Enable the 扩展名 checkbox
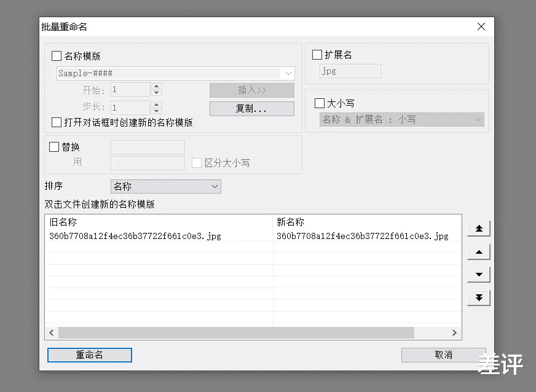 click(x=317, y=53)
